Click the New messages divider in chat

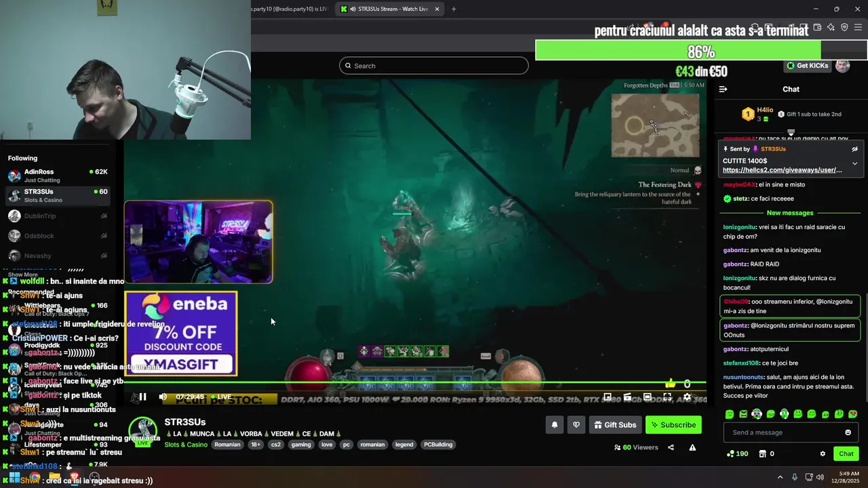point(790,213)
